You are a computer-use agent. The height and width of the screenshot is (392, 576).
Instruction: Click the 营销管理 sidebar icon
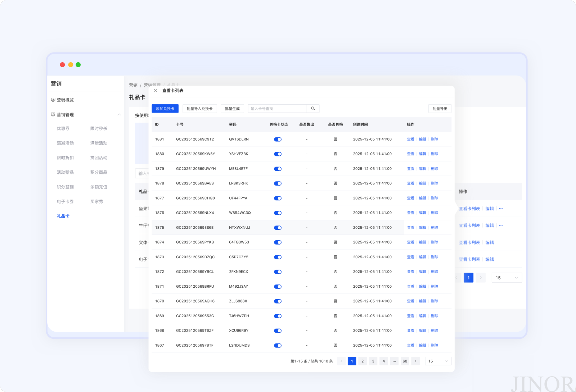point(53,115)
